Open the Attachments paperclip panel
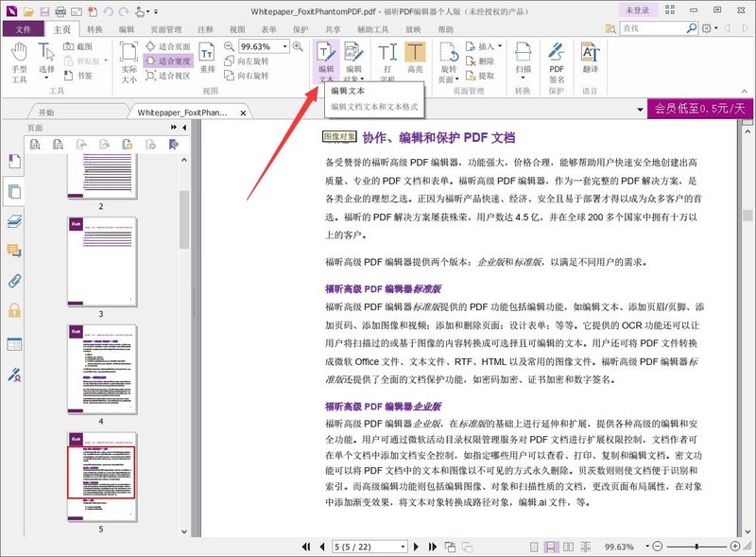The image size is (756, 557). pos(14,281)
